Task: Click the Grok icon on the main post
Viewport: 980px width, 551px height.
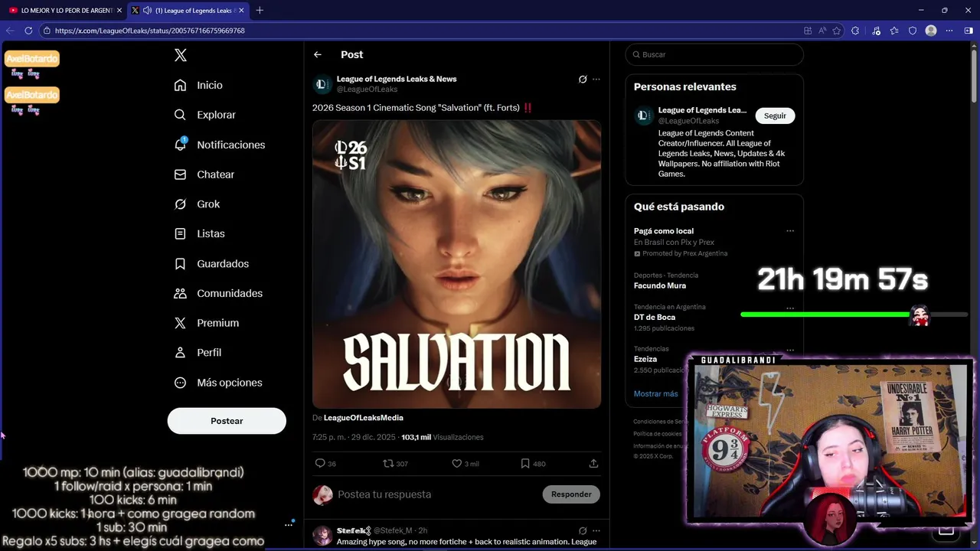Action: pos(583,79)
